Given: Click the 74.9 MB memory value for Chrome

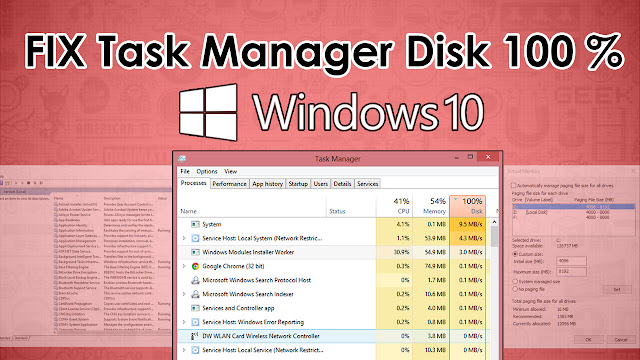Looking at the screenshot, I should pos(435,266).
